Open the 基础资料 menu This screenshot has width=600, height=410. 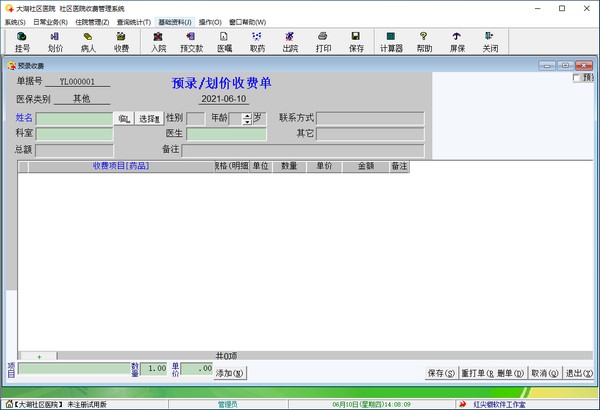point(175,21)
